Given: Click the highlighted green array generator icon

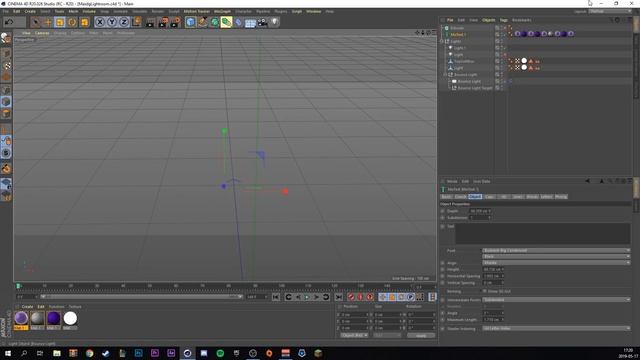Looking at the screenshot, I should click(226, 22).
